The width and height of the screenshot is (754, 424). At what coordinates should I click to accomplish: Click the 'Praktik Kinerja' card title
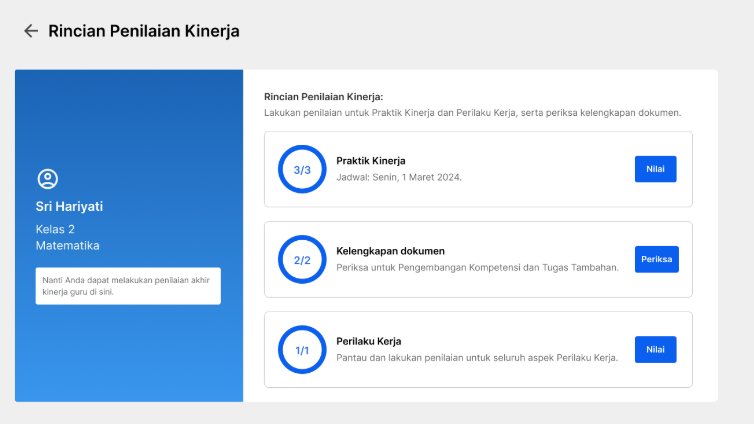[371, 161]
